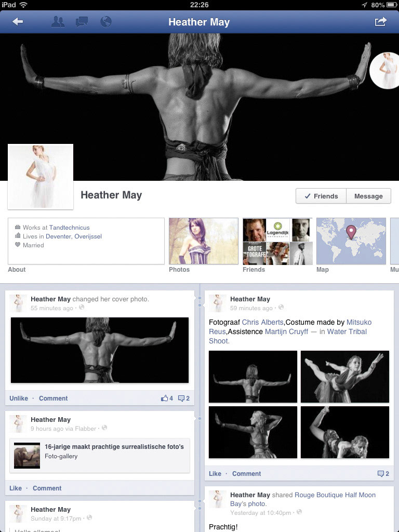The image size is (399, 532).
Task: Tap Heather May avatar on Sunday post
Action: [x=18, y=513]
